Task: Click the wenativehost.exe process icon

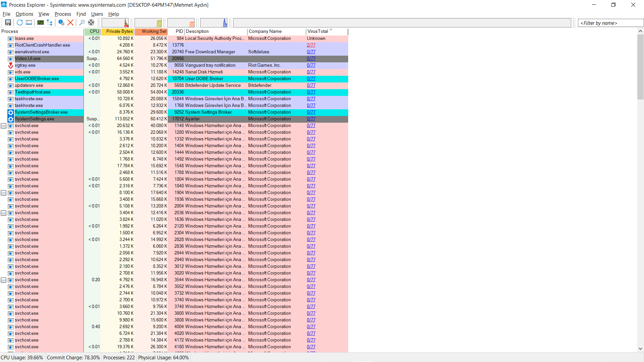Action: point(11,52)
